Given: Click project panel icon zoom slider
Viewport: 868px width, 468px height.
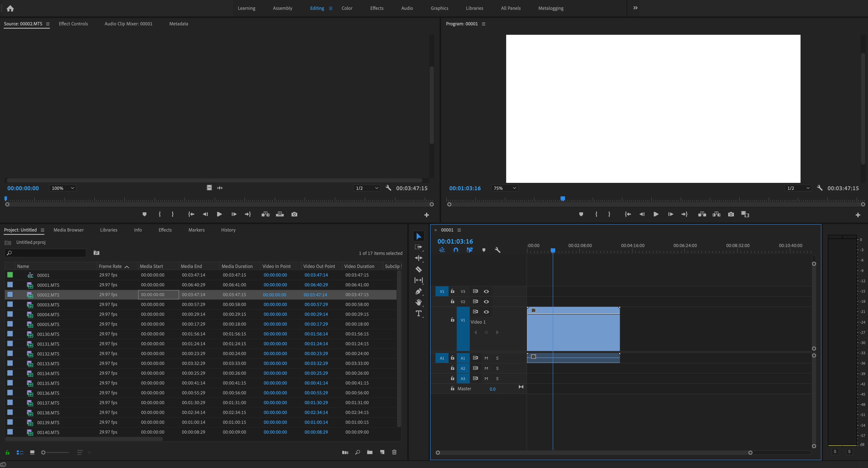Looking at the screenshot, I should coord(44,452).
